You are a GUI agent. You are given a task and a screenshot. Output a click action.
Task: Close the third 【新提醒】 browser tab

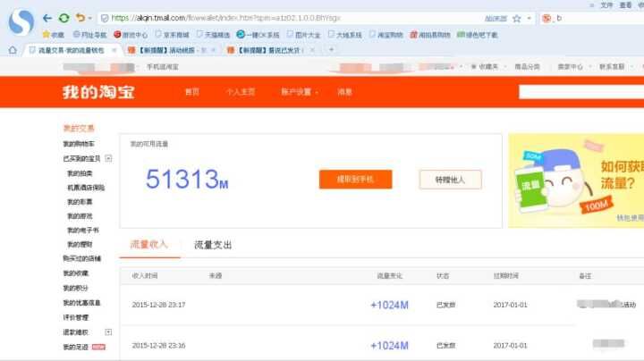312,50
